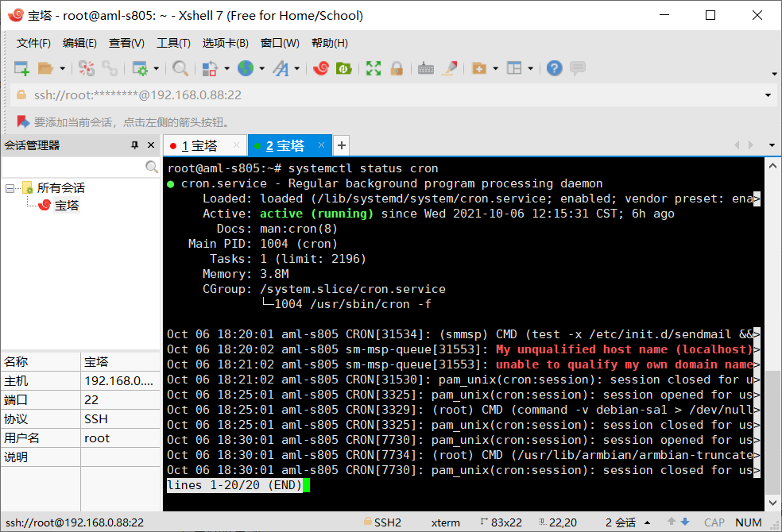Click the status bar up arrow
The image size is (782, 532).
(x=672, y=522)
